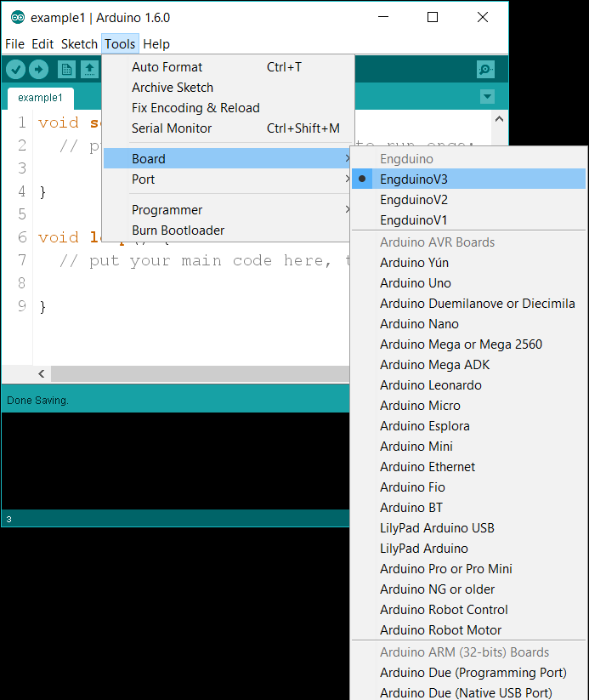
Task: Click Auto Format in Tools menu
Action: [227, 67]
